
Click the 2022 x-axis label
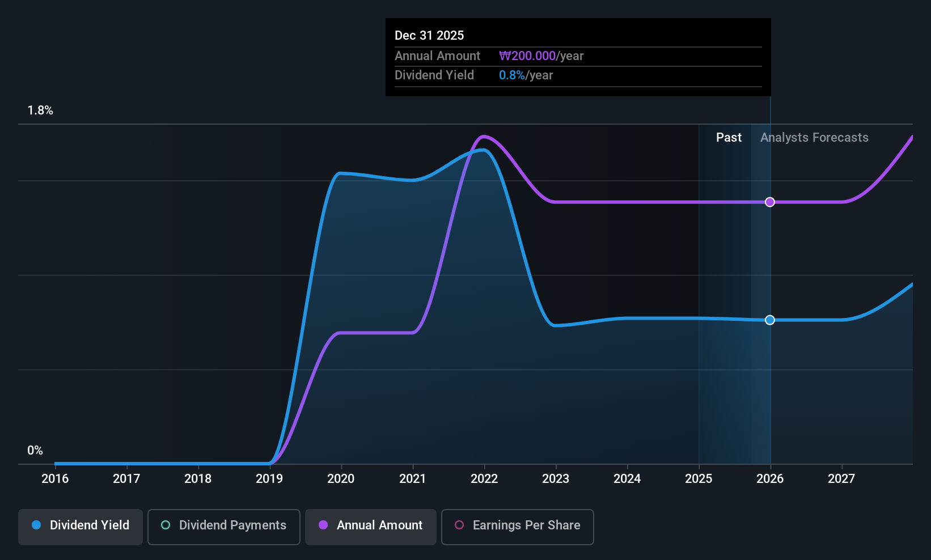(x=484, y=478)
